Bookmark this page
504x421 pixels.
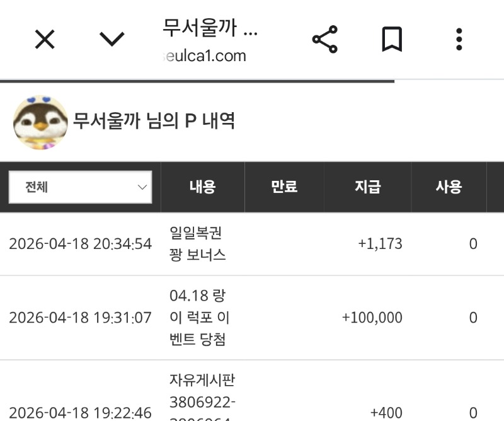click(x=392, y=40)
